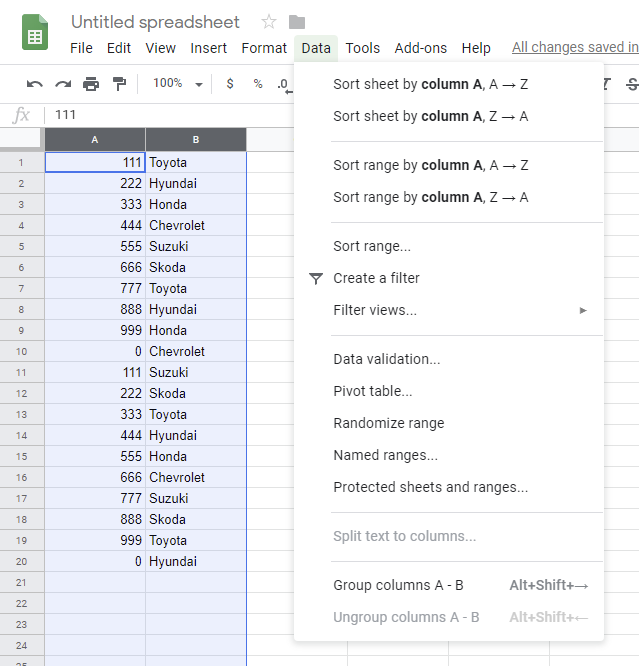
Task: Click the select-all corner box
Action: pyautogui.click(x=21, y=140)
